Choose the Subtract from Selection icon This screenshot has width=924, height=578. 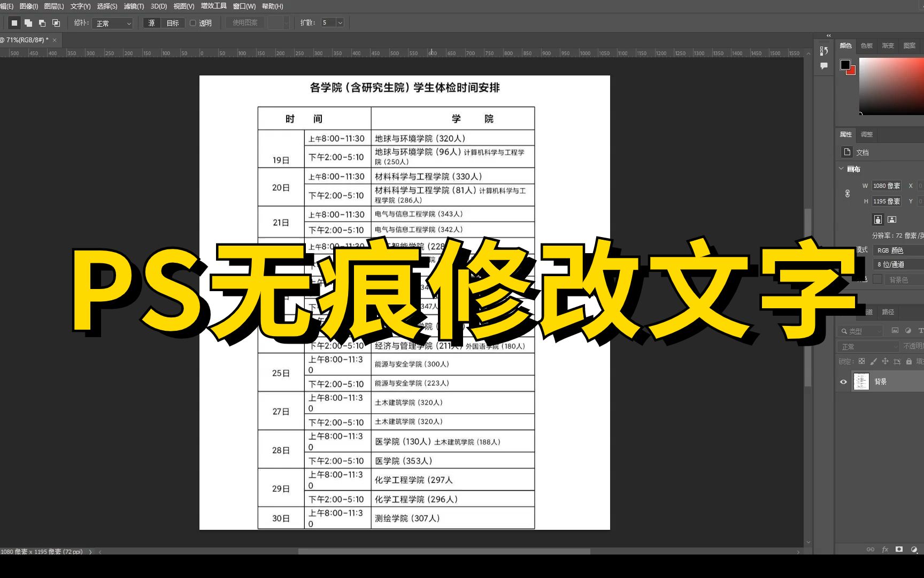tap(42, 23)
